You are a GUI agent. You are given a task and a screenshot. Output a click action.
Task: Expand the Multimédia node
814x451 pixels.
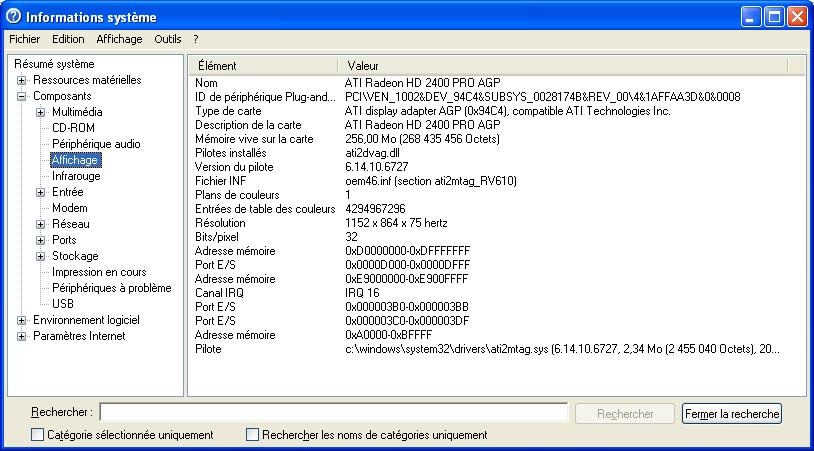pyautogui.click(x=40, y=113)
